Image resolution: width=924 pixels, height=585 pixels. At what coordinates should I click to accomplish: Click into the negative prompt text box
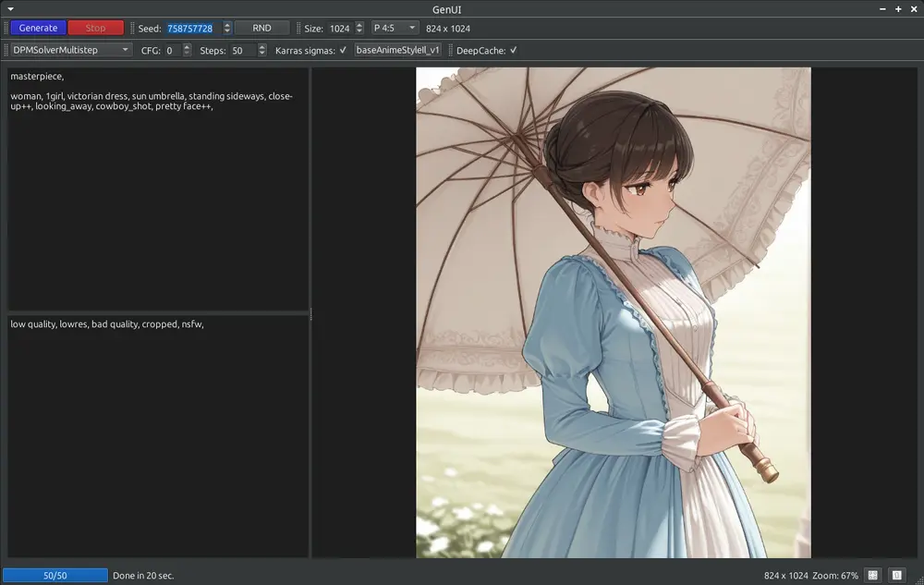(158, 434)
